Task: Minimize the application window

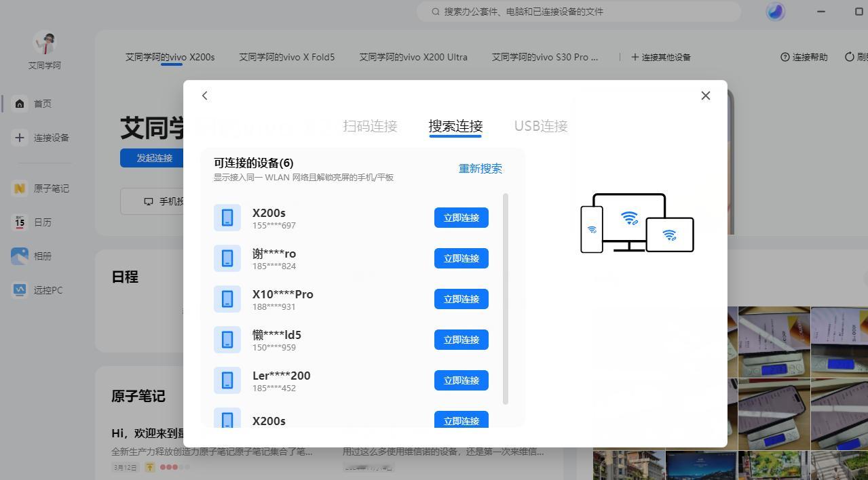Action: 821,12
